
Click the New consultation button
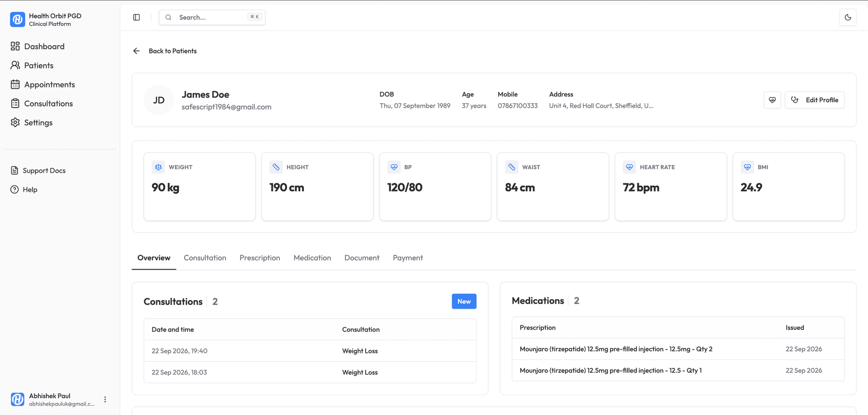(x=464, y=301)
